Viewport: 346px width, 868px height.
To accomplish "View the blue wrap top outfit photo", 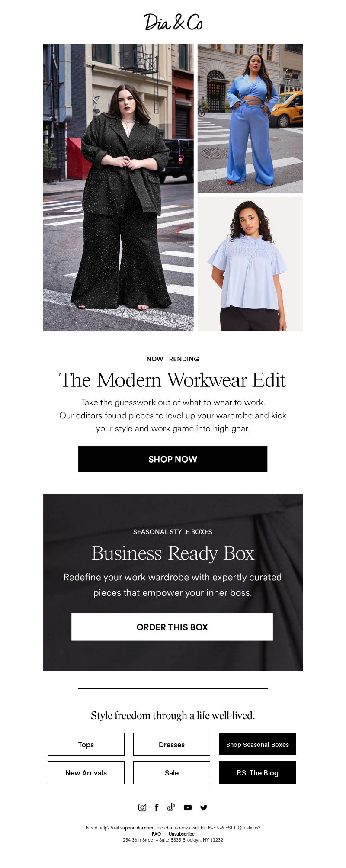I will (x=250, y=118).
